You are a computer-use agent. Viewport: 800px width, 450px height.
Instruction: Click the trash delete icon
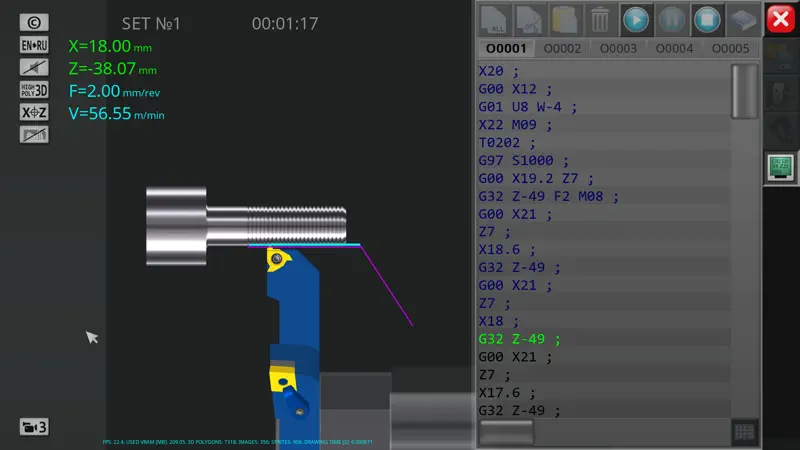click(x=600, y=20)
